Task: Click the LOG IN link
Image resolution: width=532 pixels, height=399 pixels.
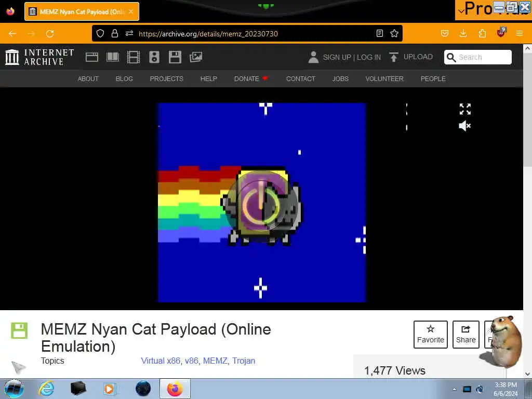Action: coord(369,57)
